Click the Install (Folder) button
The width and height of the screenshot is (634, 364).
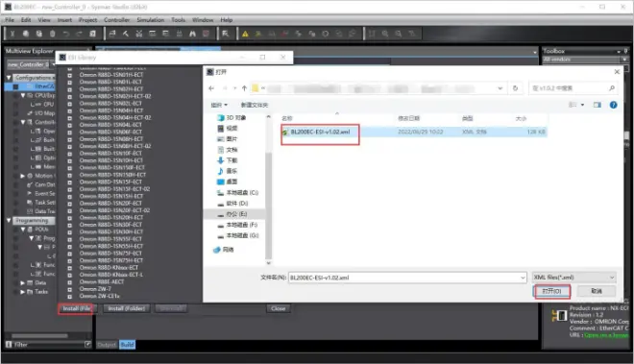click(x=126, y=308)
